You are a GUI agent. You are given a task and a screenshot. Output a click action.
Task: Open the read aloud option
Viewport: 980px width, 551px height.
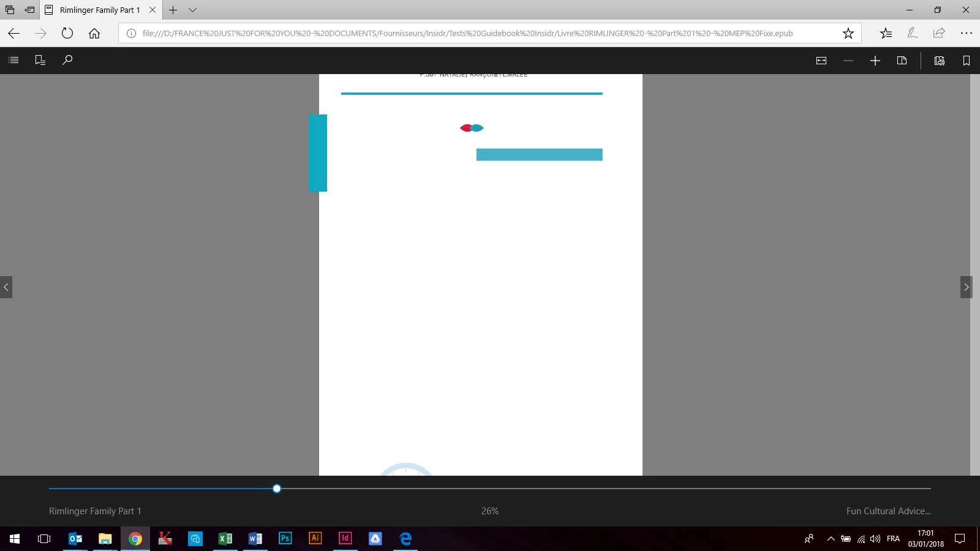coord(940,61)
